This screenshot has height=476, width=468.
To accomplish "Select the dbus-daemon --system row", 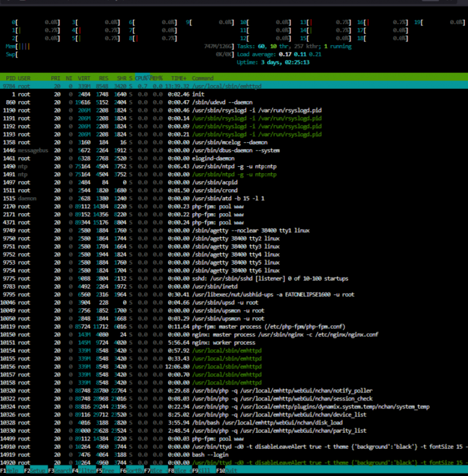I will [x=234, y=150].
